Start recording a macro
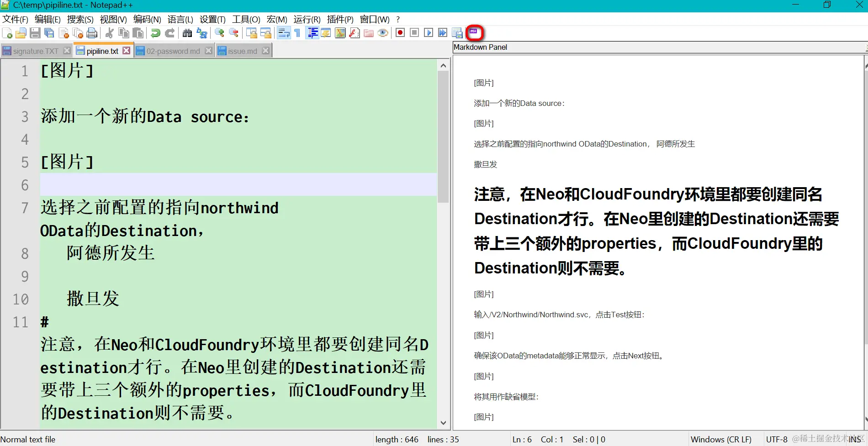Screen dimensions: 868x446 (x=400, y=33)
